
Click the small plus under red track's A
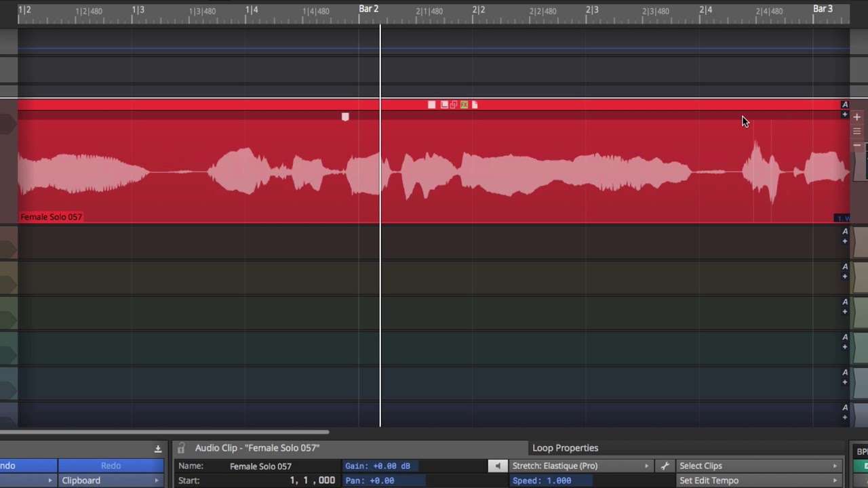coord(845,115)
